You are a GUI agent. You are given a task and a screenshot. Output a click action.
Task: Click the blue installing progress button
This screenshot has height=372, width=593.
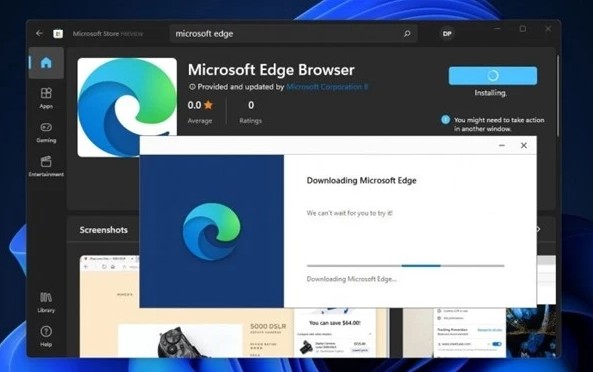click(x=493, y=76)
